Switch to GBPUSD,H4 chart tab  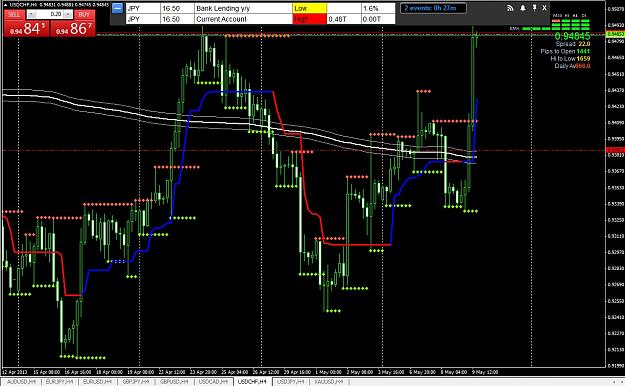(174, 382)
